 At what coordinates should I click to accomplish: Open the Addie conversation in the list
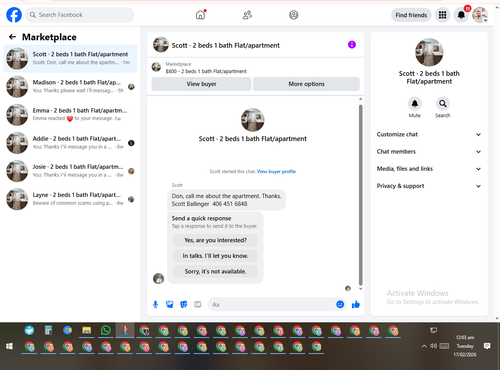click(x=70, y=143)
